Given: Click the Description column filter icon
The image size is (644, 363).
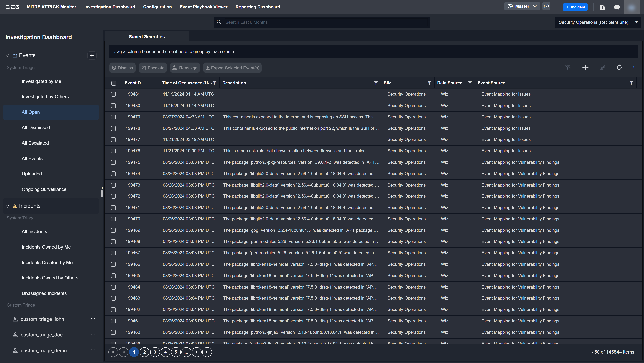Looking at the screenshot, I should (x=376, y=83).
